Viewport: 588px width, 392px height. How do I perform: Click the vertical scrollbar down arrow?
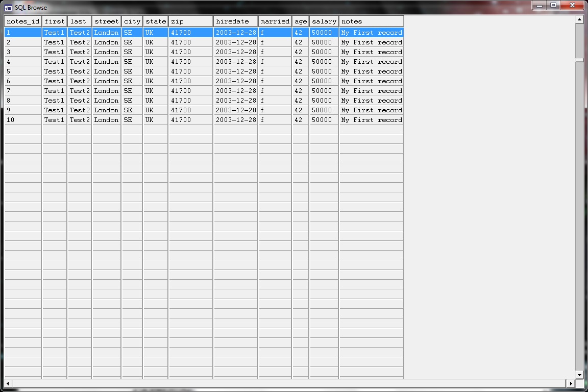(580, 374)
